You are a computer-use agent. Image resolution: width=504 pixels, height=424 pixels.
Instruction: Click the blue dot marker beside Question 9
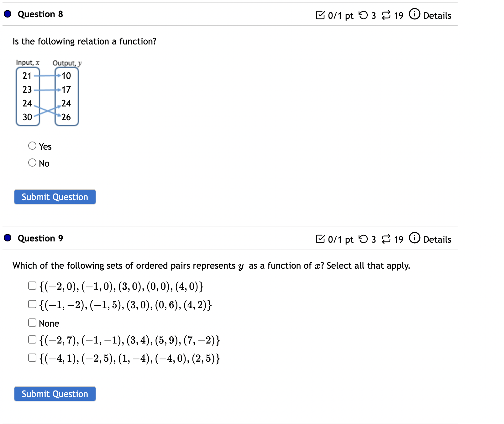[7, 238]
